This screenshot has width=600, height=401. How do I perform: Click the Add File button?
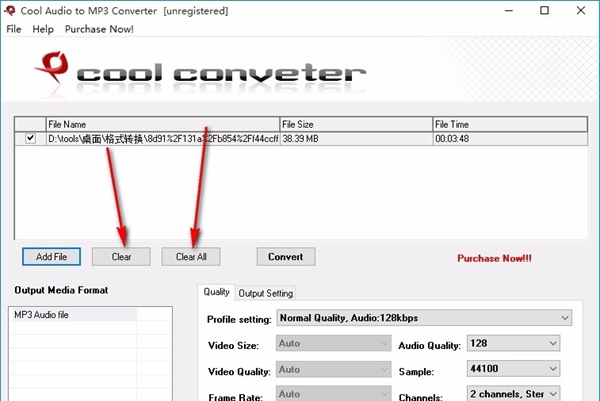point(51,256)
